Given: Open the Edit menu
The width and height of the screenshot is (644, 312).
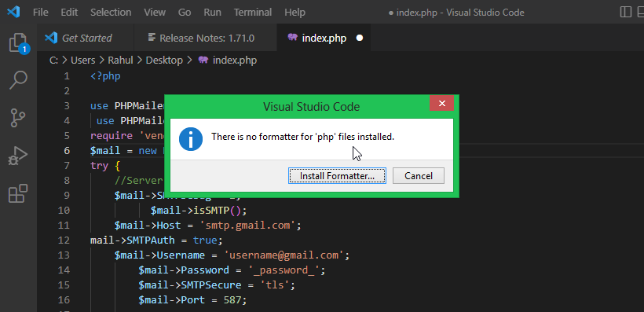Looking at the screenshot, I should (69, 13).
